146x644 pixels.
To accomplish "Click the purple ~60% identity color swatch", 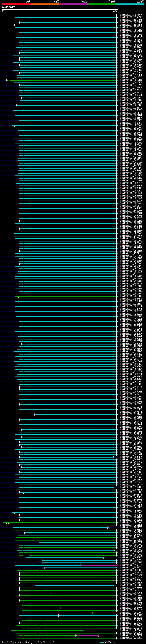I will [x=73, y=4].
